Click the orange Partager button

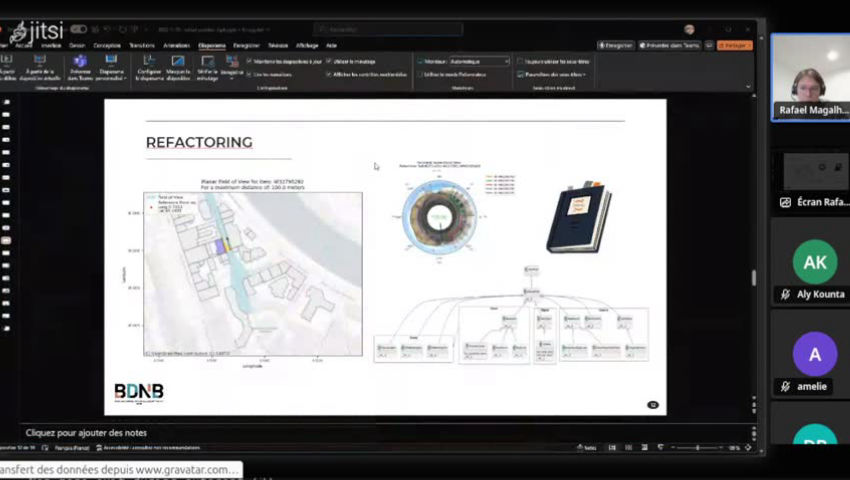coord(735,45)
